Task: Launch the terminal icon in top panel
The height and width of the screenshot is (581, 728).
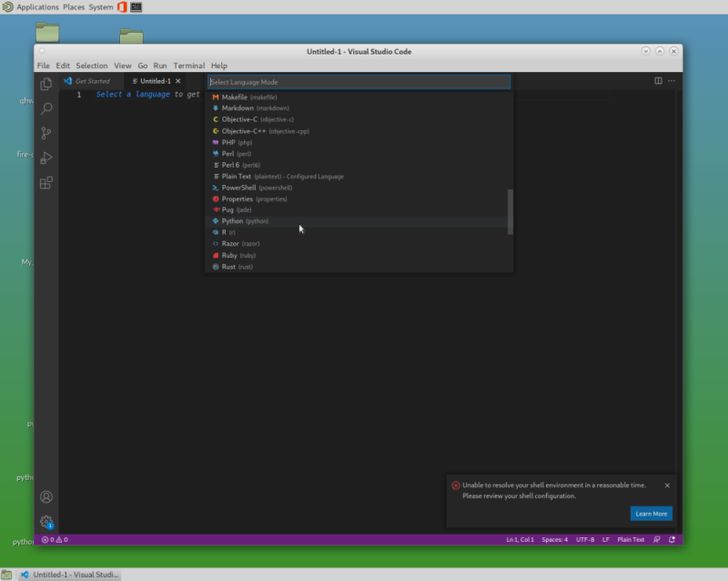Action: (x=136, y=7)
